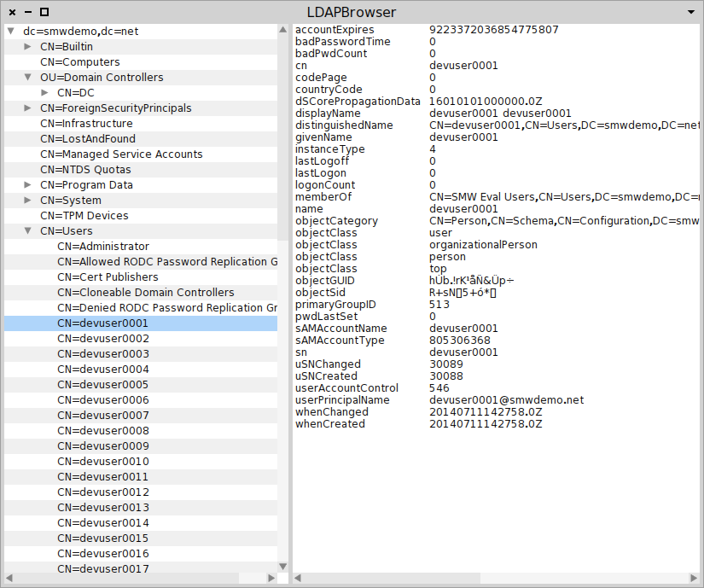The width and height of the screenshot is (704, 588).
Task: Expand the CN=Program Data node
Action: click(x=27, y=185)
